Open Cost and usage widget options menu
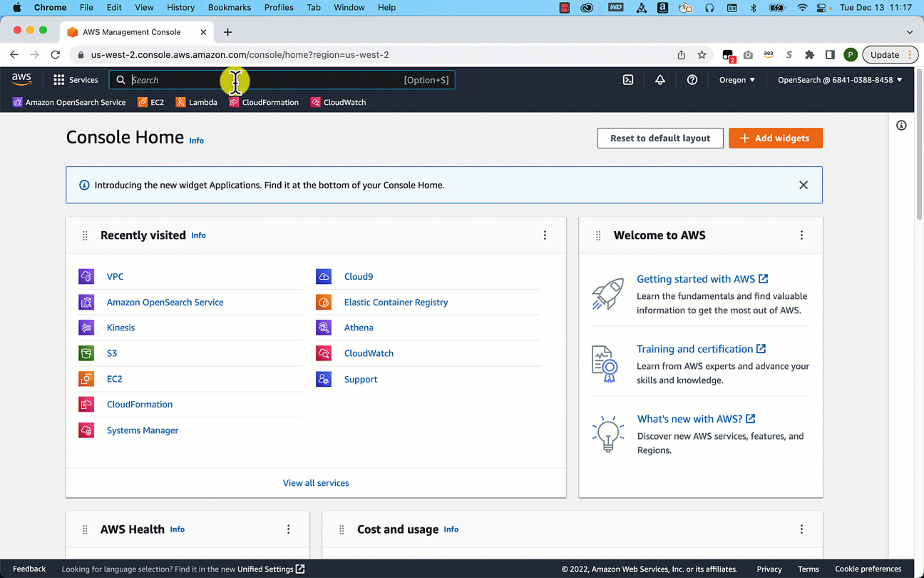The width and height of the screenshot is (924, 578). (x=801, y=529)
